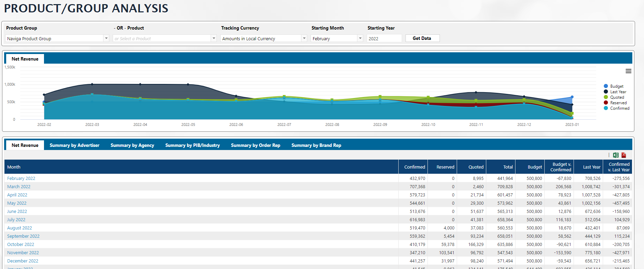Screen dimensions: 644x269
Task: Open the Product selection dropdown arrow
Action: click(214, 39)
